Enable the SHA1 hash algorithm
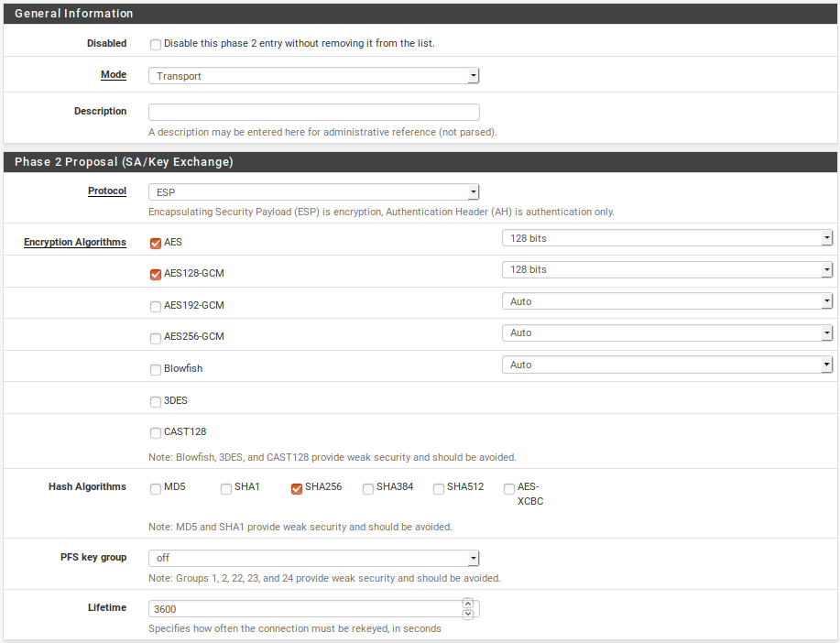 (x=225, y=488)
